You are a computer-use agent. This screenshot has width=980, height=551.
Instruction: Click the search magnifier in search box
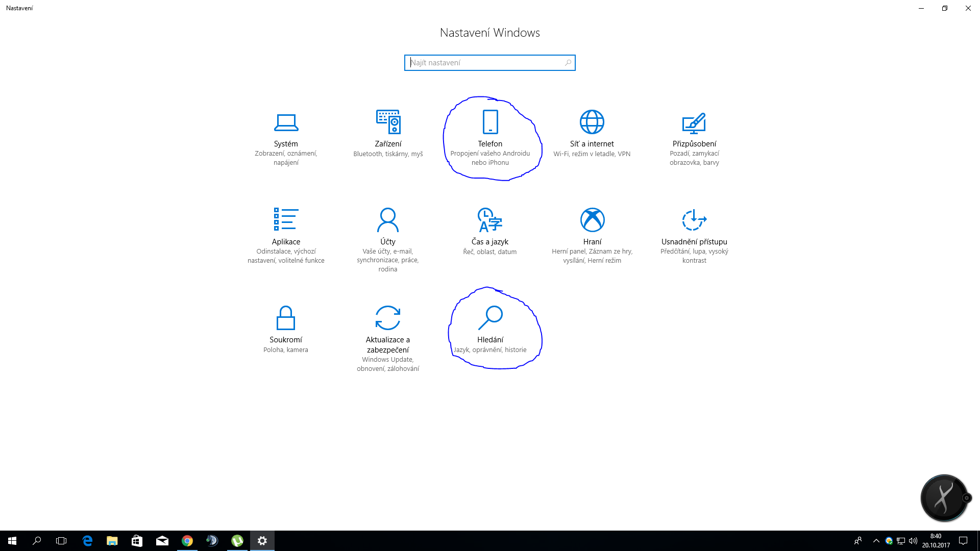568,63
